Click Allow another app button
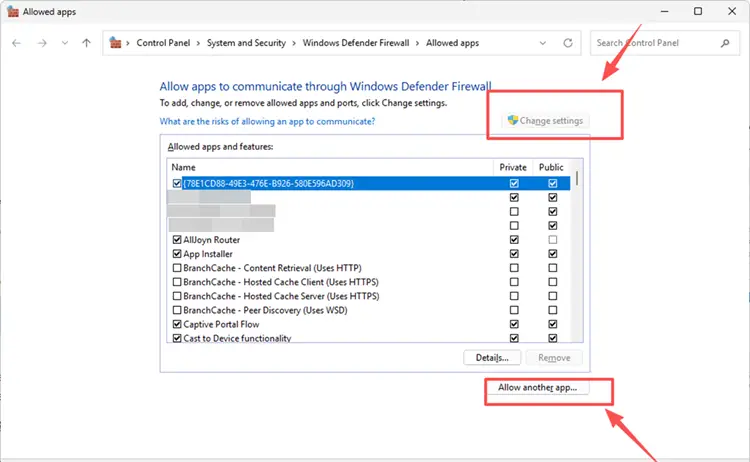This screenshot has height=462, width=750. click(x=537, y=388)
